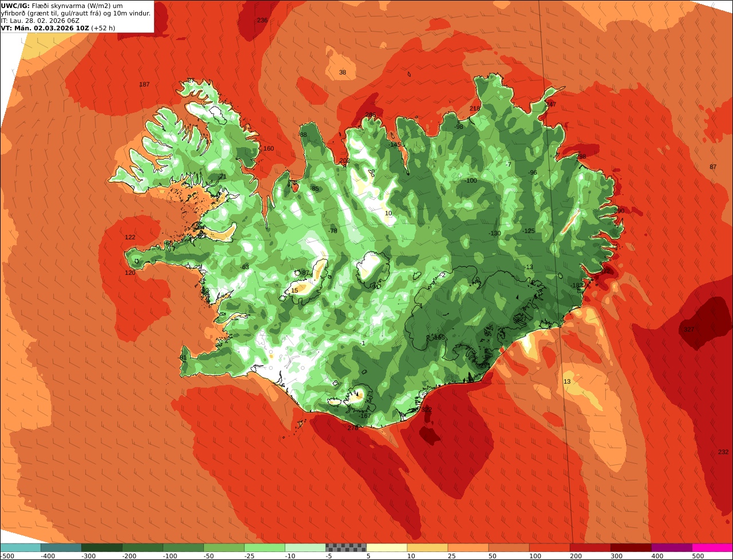
Task: Click the init time 'IT: Lau. 28. 02. 2026 06Z'
Action: coord(40,20)
